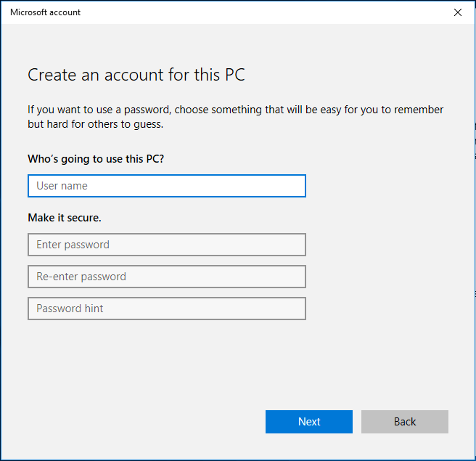Click the Create an account heading
The width and height of the screenshot is (476, 461).
click(x=136, y=75)
